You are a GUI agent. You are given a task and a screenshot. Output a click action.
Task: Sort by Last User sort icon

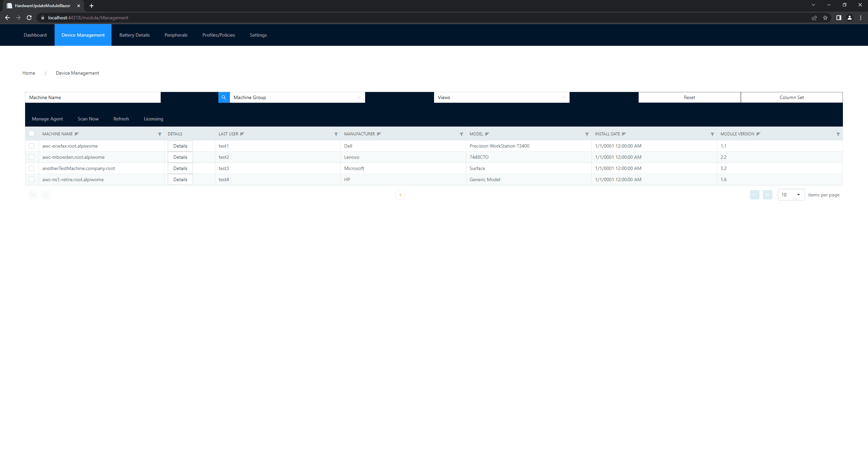click(242, 134)
